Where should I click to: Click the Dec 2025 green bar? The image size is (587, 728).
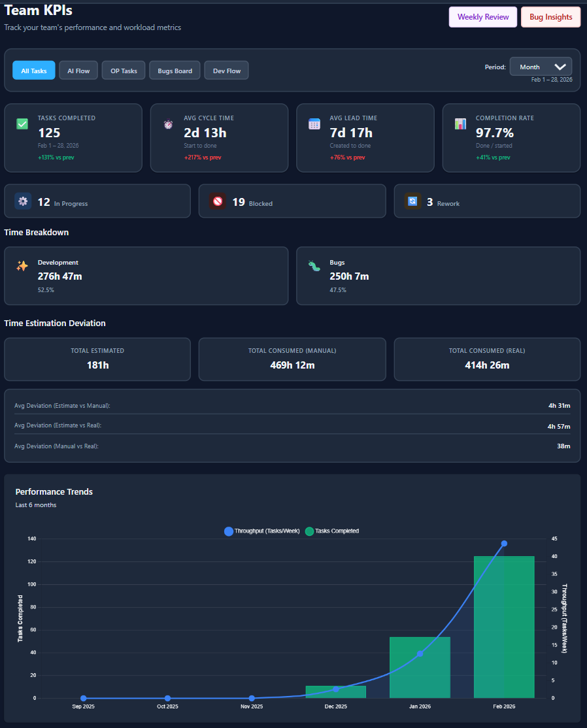[x=336, y=692]
